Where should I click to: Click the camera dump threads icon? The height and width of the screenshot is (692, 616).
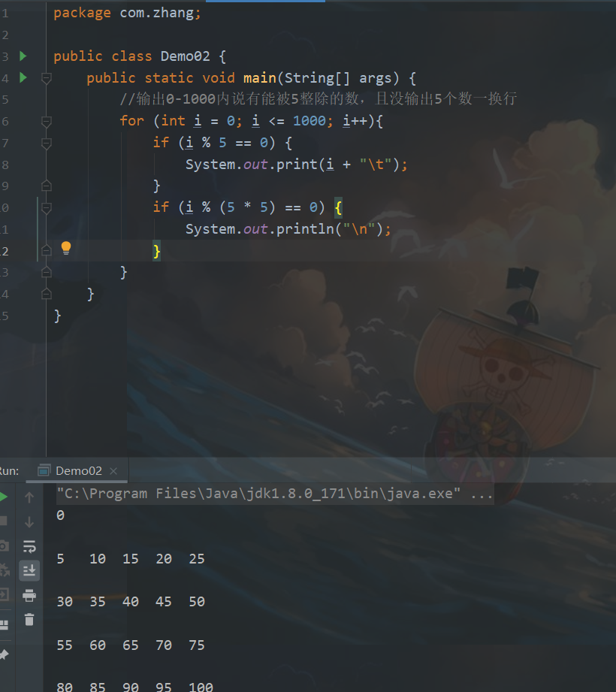pos(4,546)
